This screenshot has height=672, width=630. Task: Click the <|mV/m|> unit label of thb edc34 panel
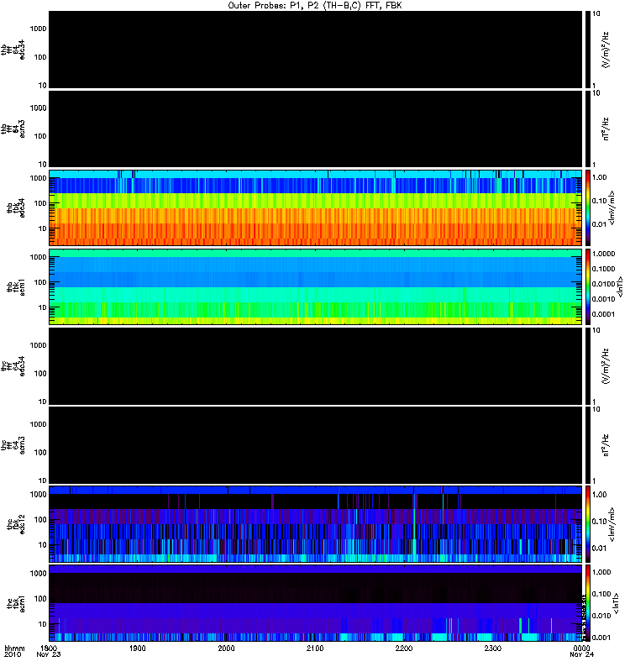click(612, 207)
